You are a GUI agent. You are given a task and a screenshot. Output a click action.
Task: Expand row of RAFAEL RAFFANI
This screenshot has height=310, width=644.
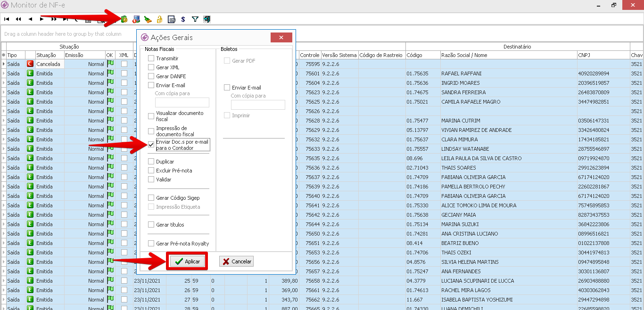click(4, 73)
